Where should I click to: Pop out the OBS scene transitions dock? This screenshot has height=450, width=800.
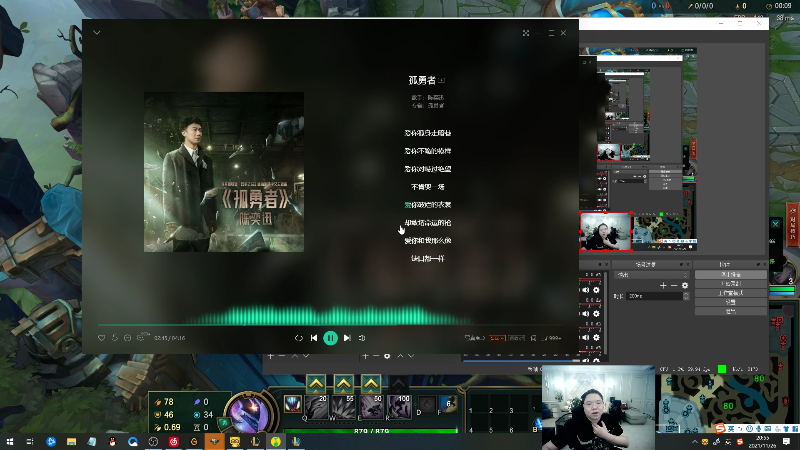[x=681, y=264]
